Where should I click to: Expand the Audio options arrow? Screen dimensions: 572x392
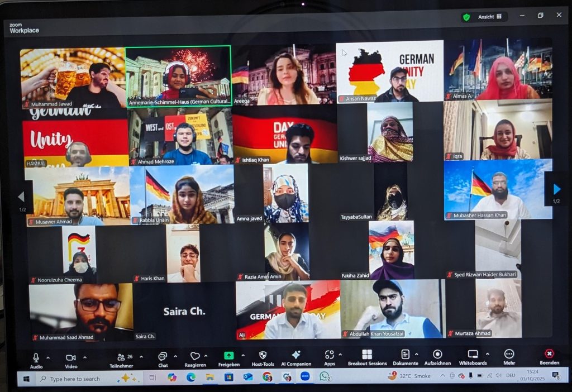tap(48, 357)
